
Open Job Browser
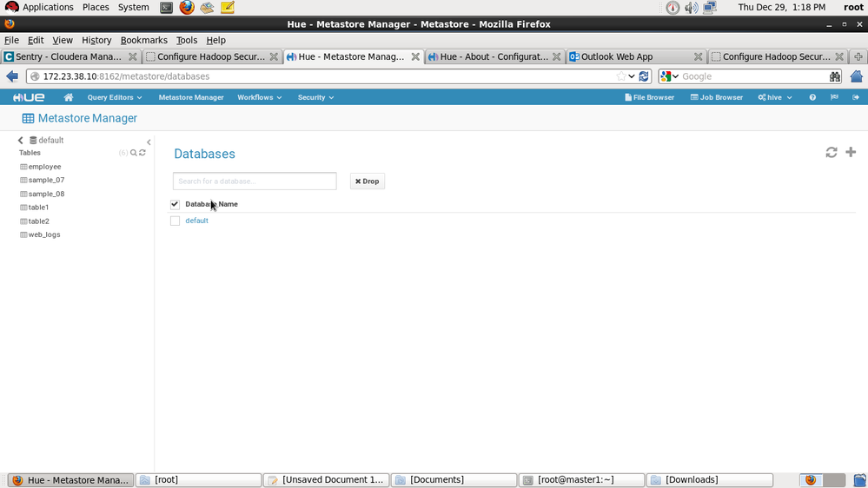coord(716,97)
